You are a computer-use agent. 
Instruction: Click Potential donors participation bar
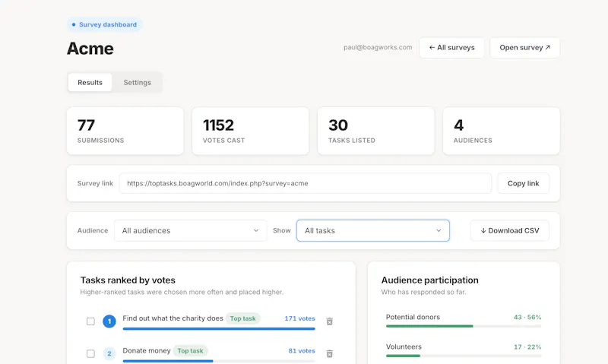coord(464,326)
